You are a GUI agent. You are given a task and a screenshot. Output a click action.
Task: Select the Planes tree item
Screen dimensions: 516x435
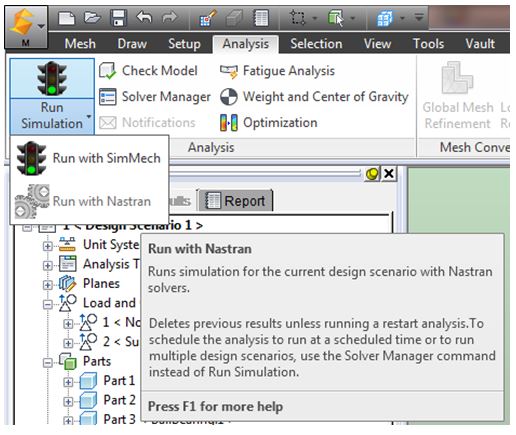(x=101, y=284)
